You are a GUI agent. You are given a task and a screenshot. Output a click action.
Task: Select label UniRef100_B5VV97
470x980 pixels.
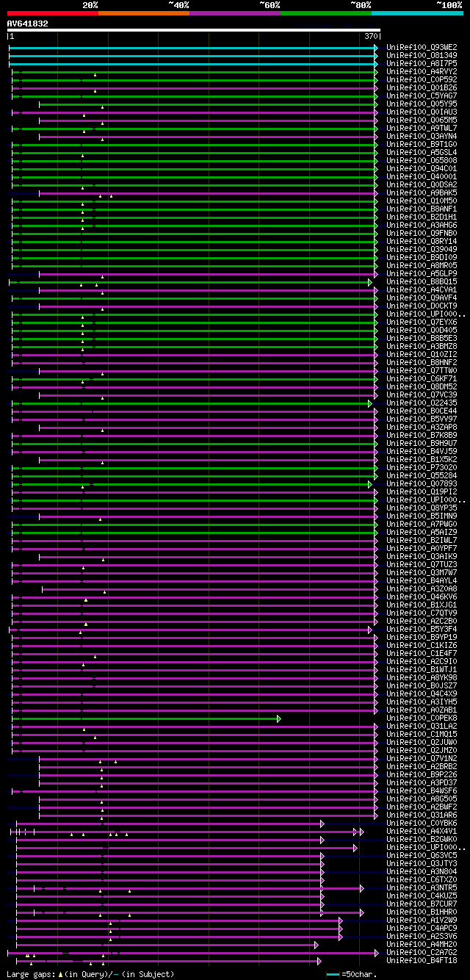[x=422, y=419]
